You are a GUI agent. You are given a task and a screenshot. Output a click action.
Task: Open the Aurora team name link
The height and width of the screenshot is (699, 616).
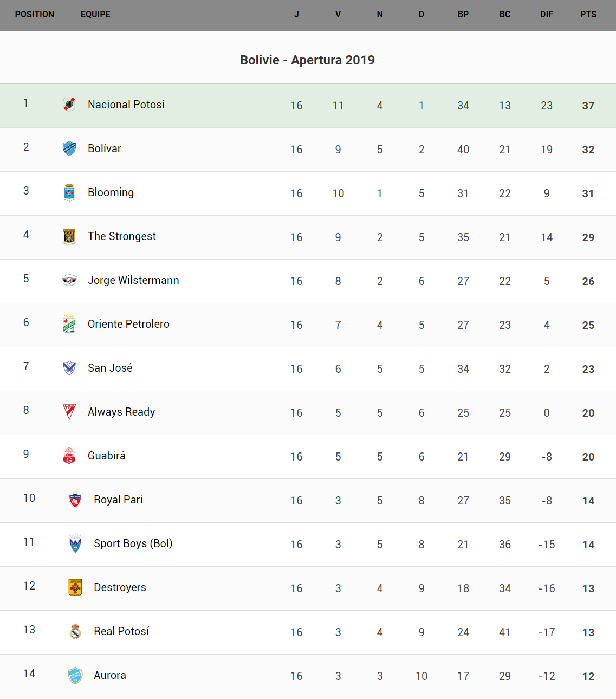[110, 675]
